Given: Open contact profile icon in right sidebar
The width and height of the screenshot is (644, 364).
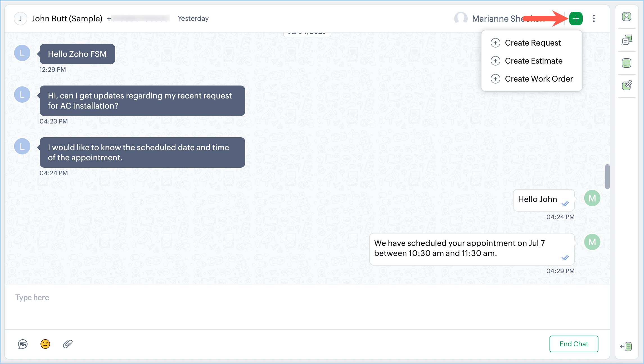Looking at the screenshot, I should coord(626,17).
